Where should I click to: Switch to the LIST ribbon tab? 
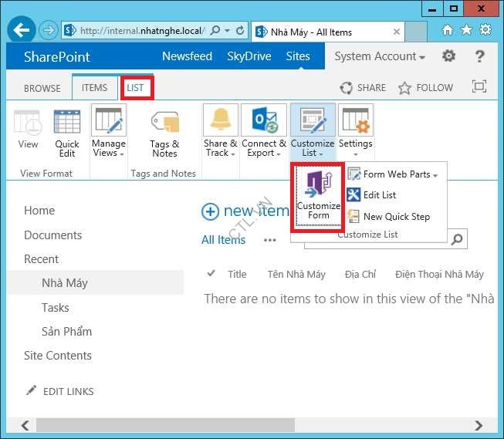click(x=135, y=88)
